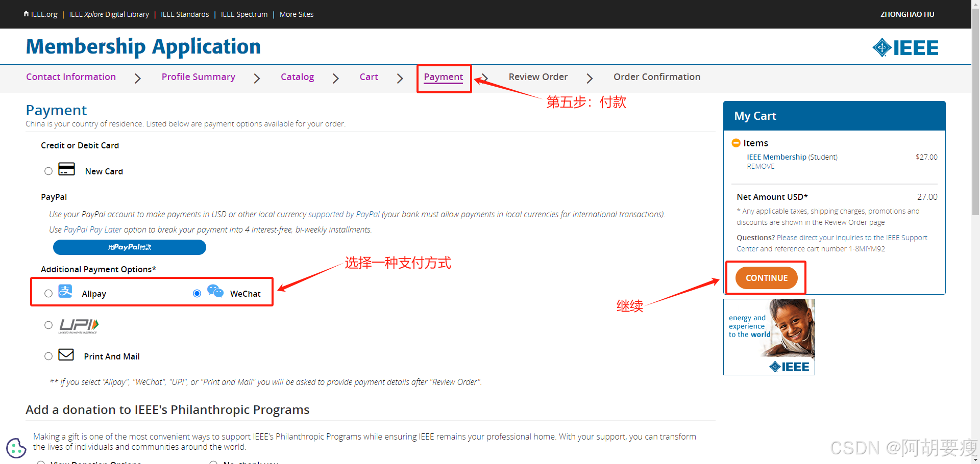Click the Credit or Debit Card heading
The image size is (980, 464).
[80, 145]
